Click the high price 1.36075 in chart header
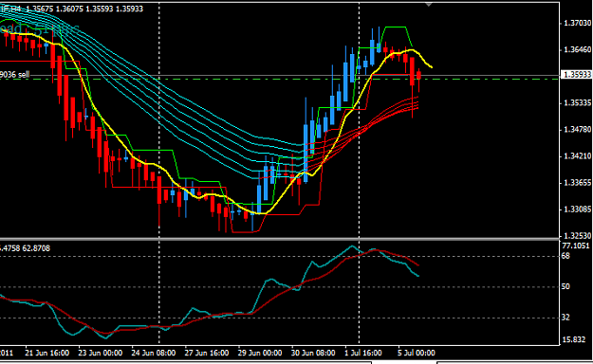 pos(69,9)
